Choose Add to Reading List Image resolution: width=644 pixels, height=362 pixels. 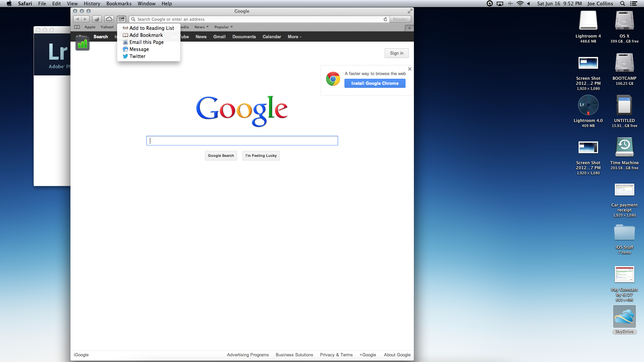(x=149, y=28)
